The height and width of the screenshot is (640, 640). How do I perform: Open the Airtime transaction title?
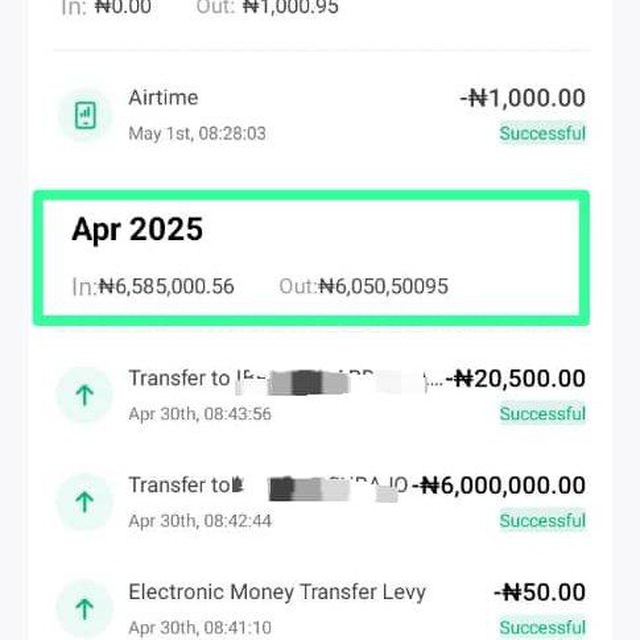tap(163, 98)
